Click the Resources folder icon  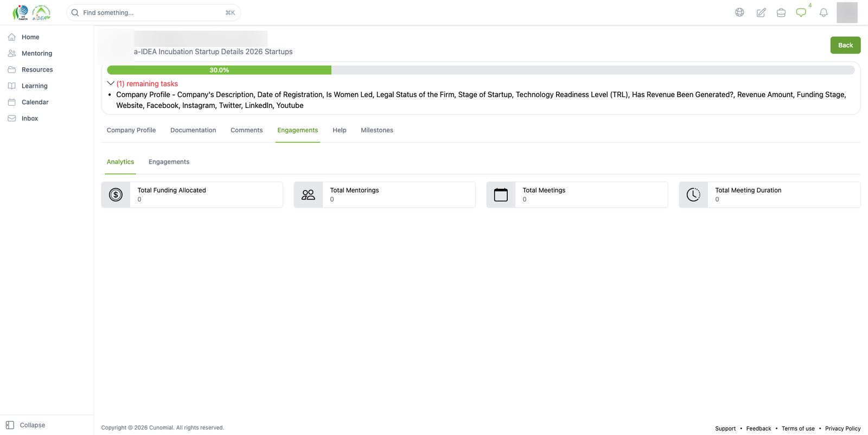(12, 69)
